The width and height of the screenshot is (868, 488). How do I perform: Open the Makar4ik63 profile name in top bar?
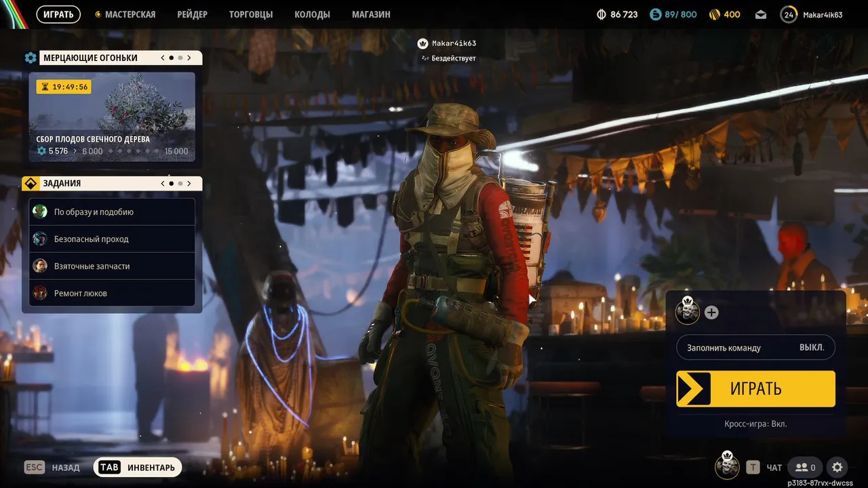pos(823,14)
